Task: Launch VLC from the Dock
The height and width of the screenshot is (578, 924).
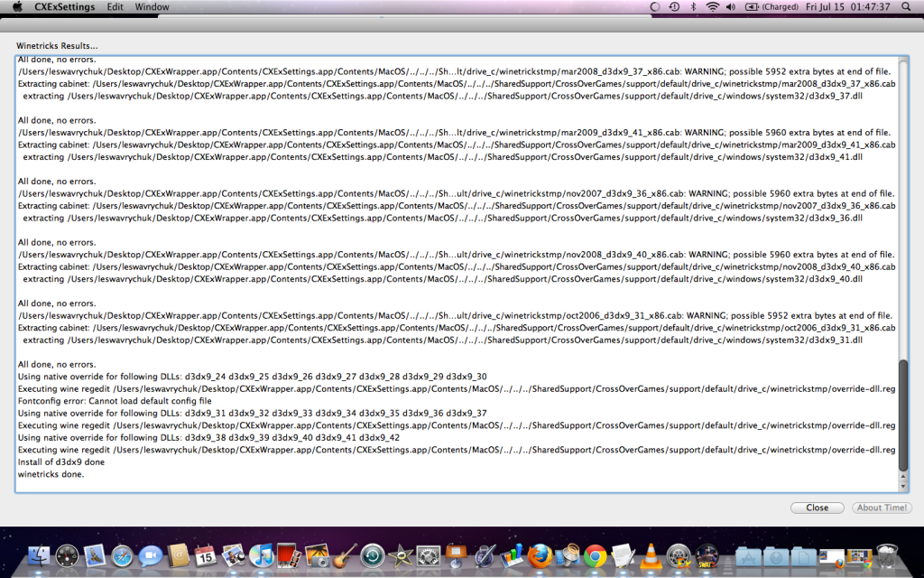Action: (x=651, y=556)
